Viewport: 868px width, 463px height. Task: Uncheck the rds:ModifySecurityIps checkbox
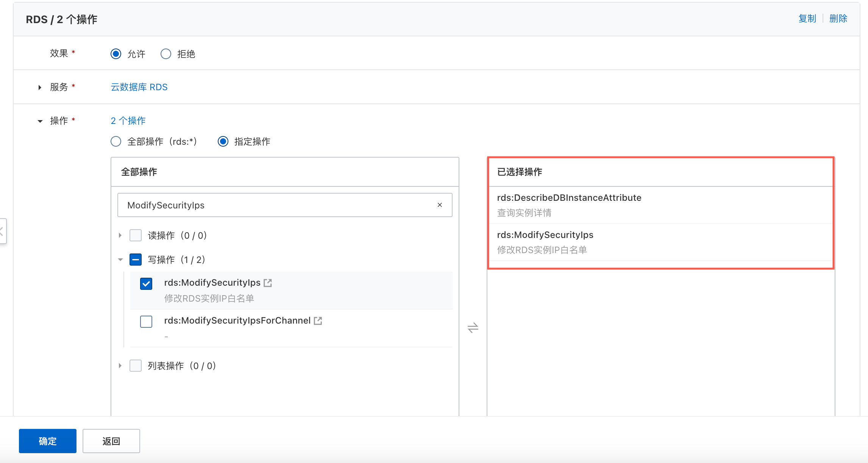click(x=146, y=284)
